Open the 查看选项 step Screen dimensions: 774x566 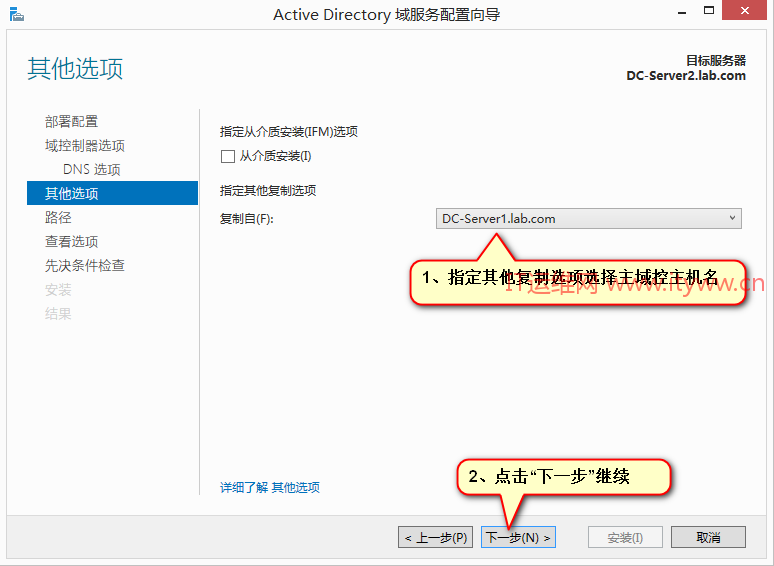pyautogui.click(x=72, y=241)
